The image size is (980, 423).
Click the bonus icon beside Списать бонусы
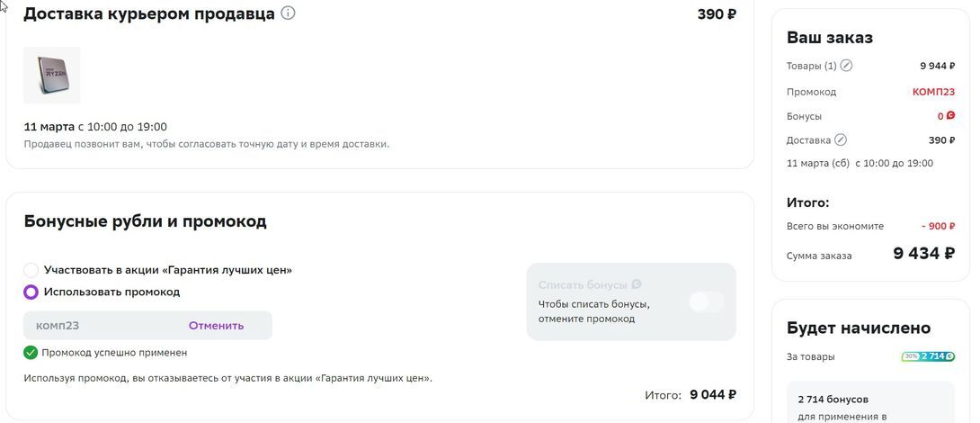[x=637, y=285]
